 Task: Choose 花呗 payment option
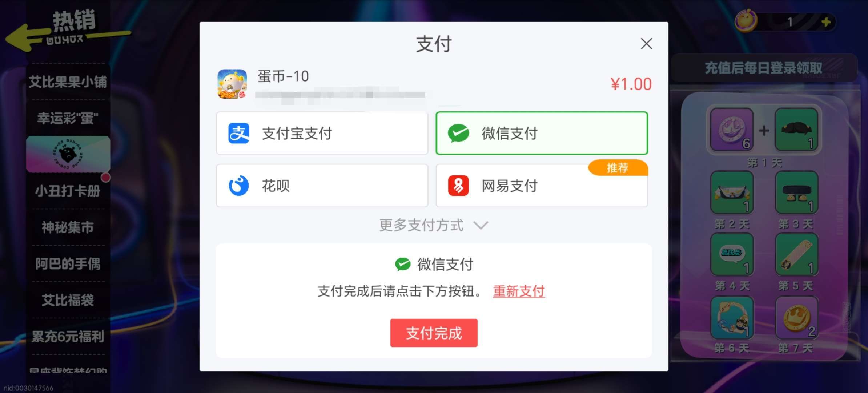322,186
